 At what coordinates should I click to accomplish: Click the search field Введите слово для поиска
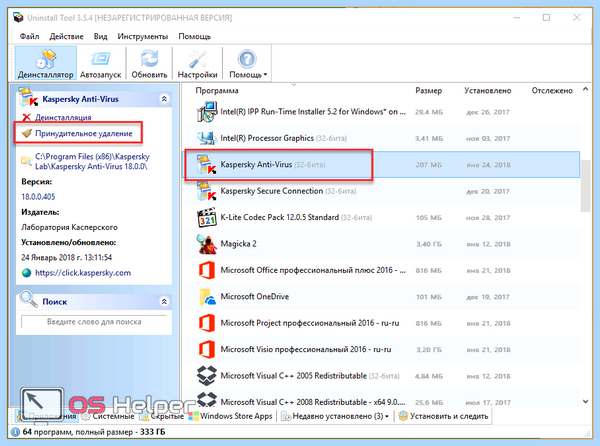pos(94,322)
